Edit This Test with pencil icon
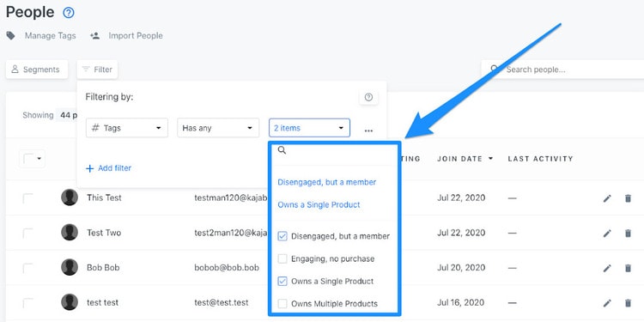Viewport: 644px width, 322px height. click(607, 198)
